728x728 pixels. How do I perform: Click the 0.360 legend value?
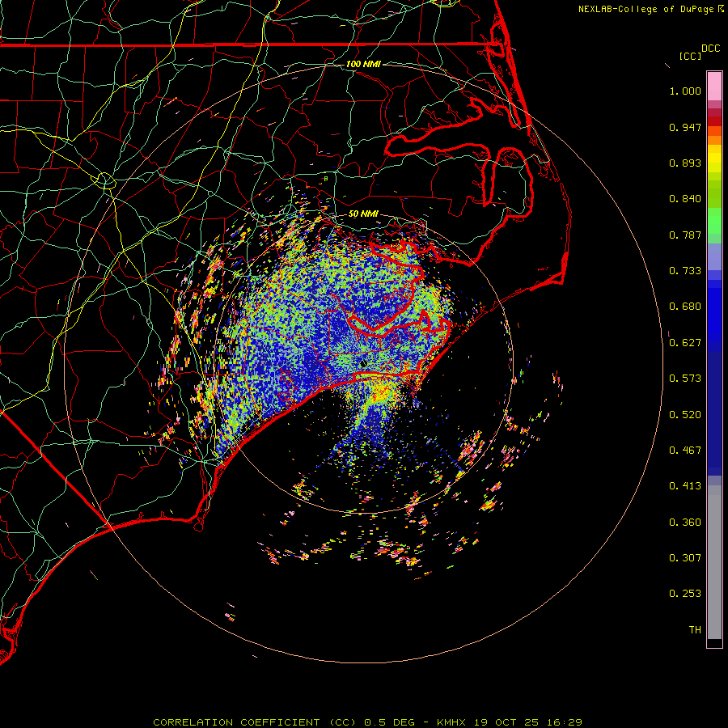[685, 523]
